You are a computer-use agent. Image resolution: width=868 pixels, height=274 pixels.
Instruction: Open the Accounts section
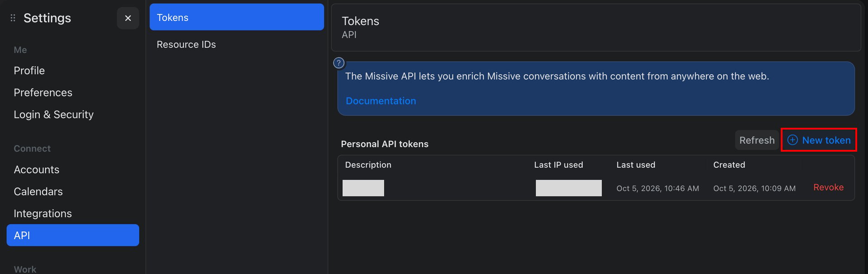pyautogui.click(x=37, y=170)
